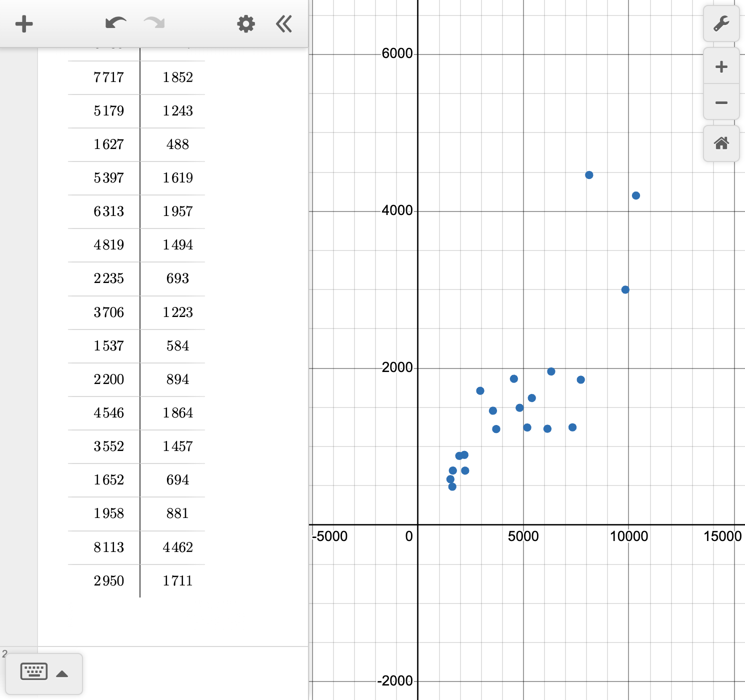Open the add expression menu

(x=24, y=23)
